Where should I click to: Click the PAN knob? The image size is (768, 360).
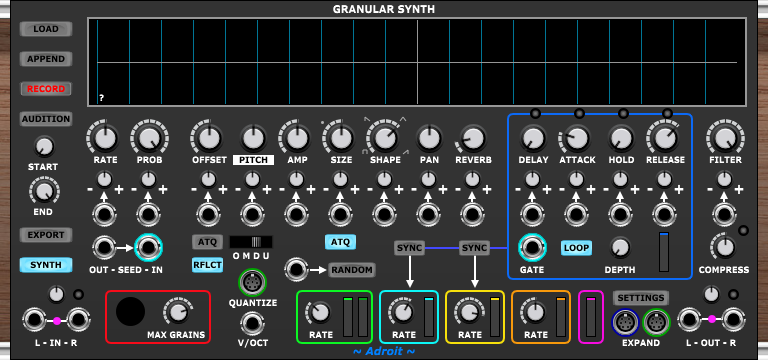[x=429, y=138]
